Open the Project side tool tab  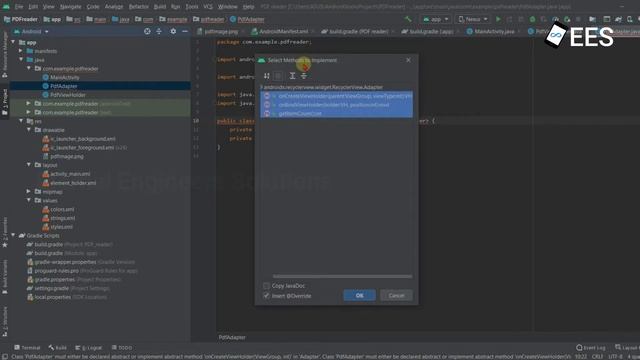tap(4, 102)
